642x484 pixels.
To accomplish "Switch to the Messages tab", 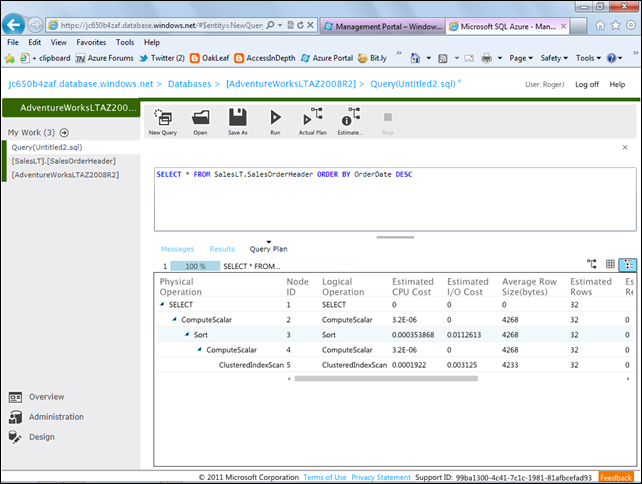I will point(177,249).
